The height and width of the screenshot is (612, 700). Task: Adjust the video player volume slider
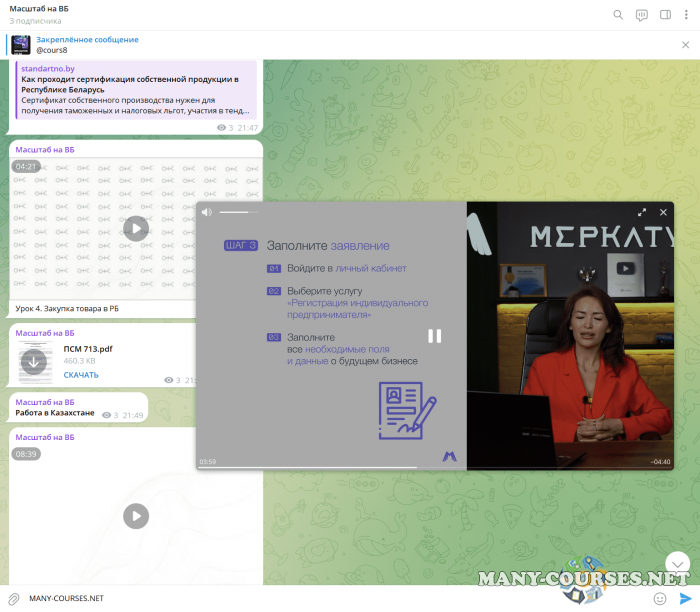coord(239,212)
